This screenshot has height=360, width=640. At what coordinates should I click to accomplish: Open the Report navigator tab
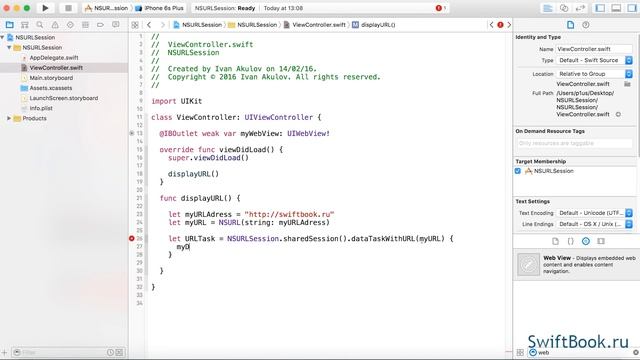point(116,25)
